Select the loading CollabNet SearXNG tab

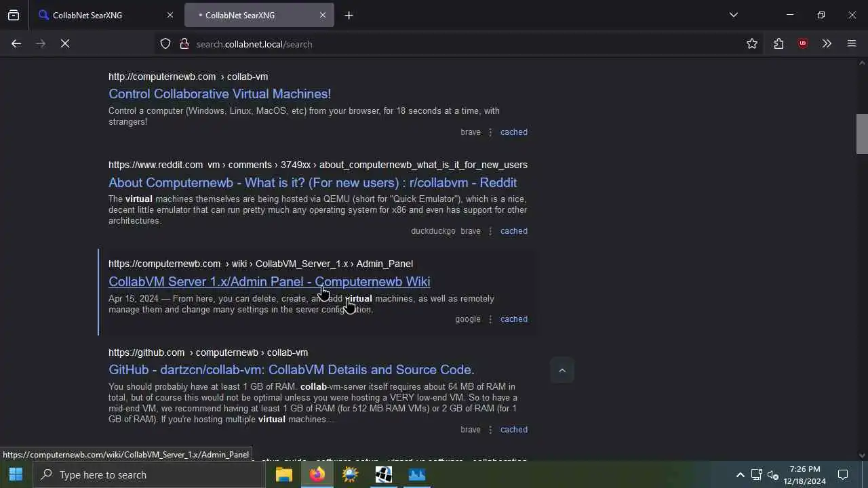259,15
